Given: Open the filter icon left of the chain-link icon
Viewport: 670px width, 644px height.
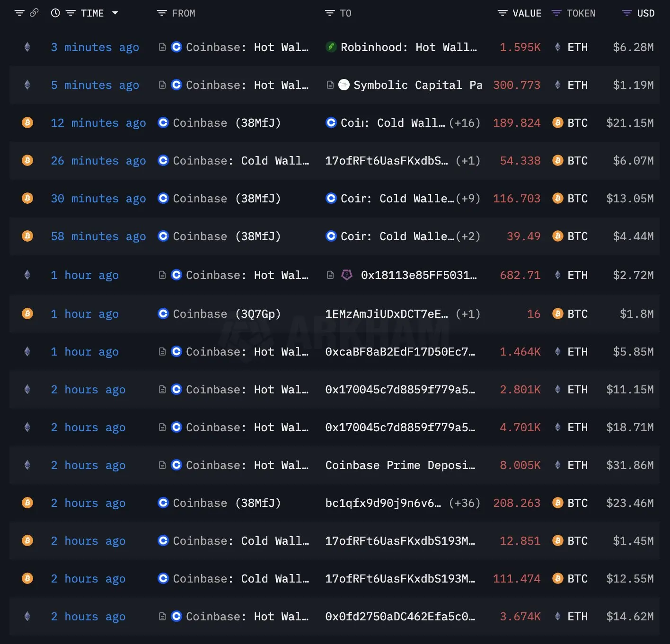Looking at the screenshot, I should (x=19, y=13).
